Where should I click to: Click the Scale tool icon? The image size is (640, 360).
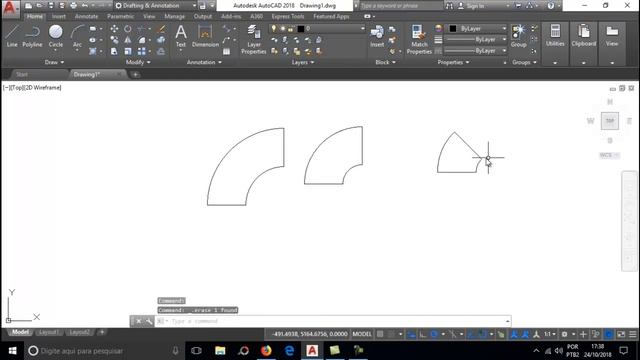(128, 51)
